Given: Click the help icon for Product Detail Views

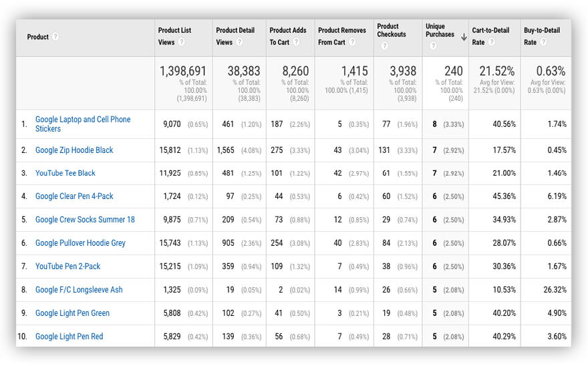Looking at the screenshot, I should coord(239,42).
